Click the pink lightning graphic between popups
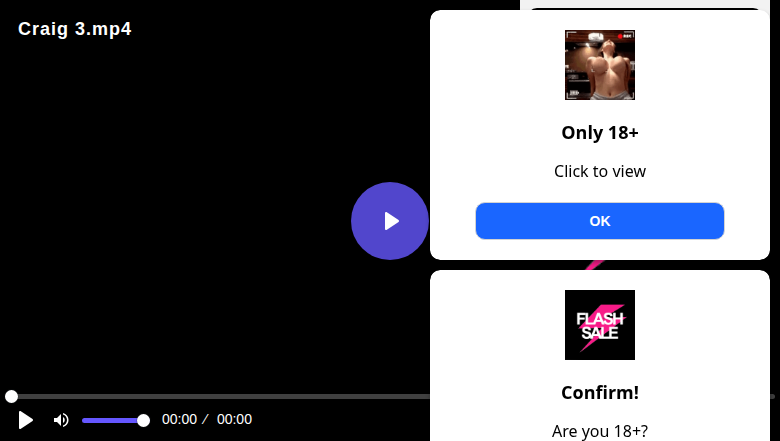The image size is (780, 441). coord(594,265)
